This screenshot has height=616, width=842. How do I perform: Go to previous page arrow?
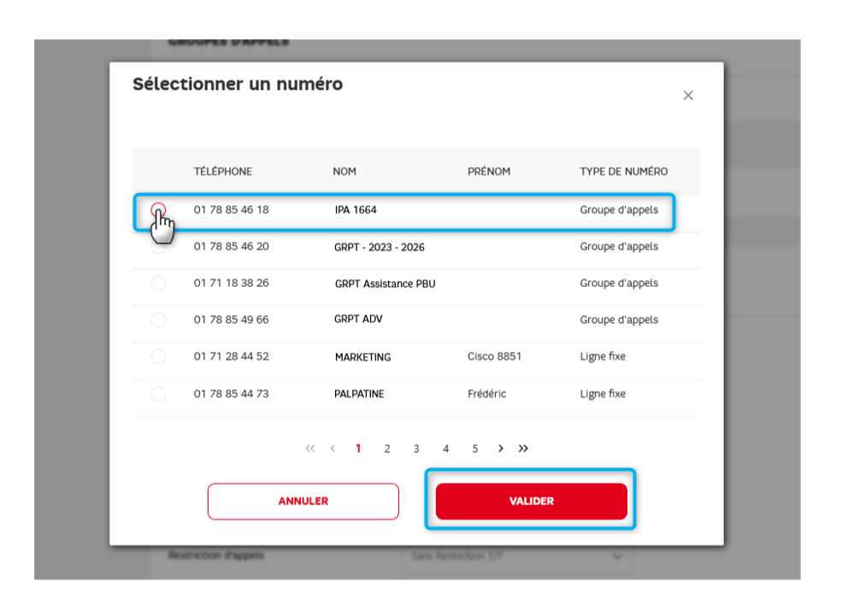(x=333, y=449)
